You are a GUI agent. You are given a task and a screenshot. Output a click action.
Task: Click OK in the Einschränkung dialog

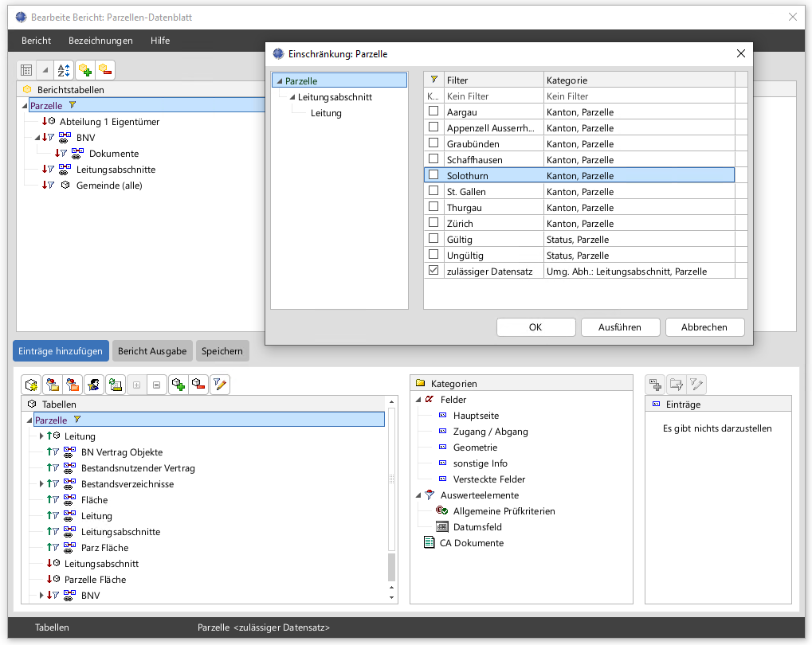coord(535,327)
